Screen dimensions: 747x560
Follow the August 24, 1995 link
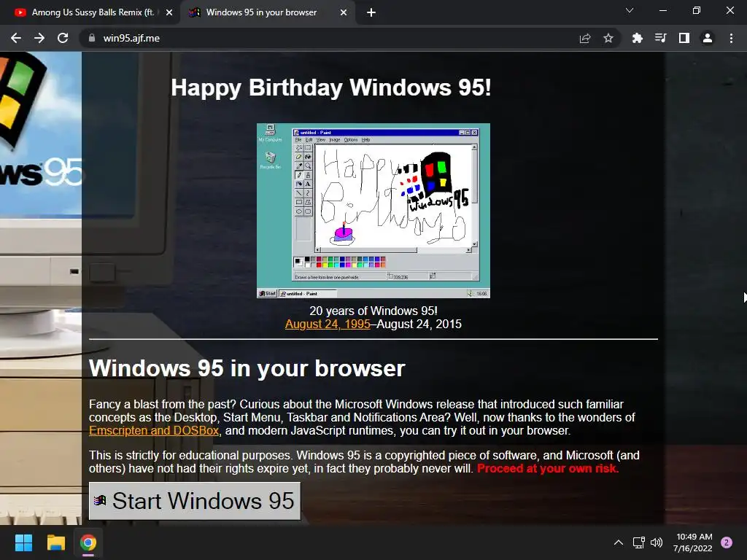pyautogui.click(x=328, y=324)
